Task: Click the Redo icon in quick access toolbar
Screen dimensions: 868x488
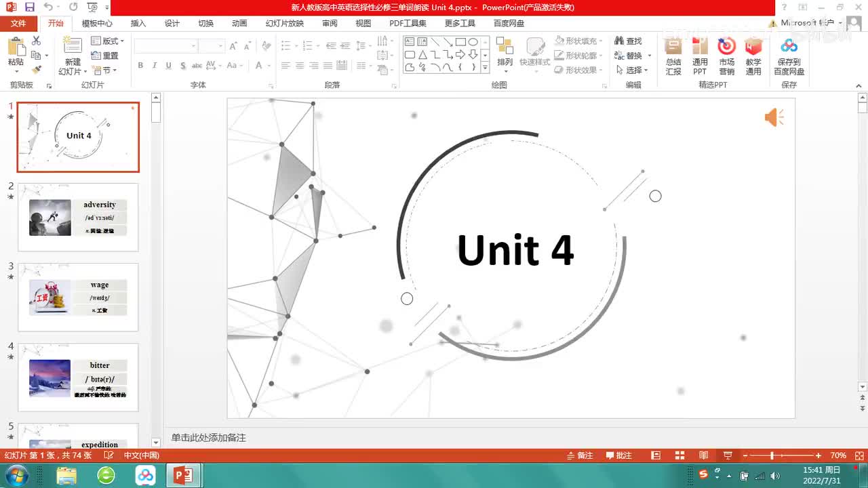Action: point(73,7)
